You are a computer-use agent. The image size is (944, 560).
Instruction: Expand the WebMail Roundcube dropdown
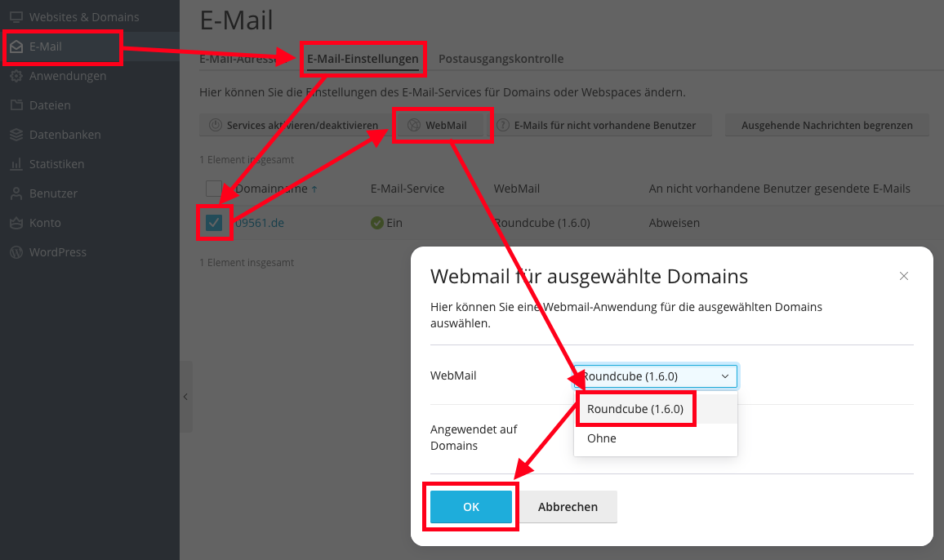tap(656, 376)
